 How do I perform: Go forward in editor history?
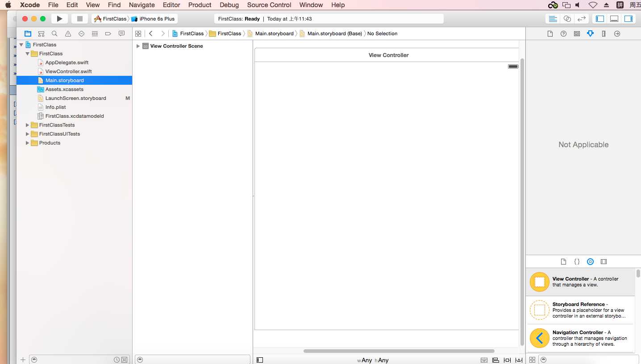pyautogui.click(x=163, y=33)
